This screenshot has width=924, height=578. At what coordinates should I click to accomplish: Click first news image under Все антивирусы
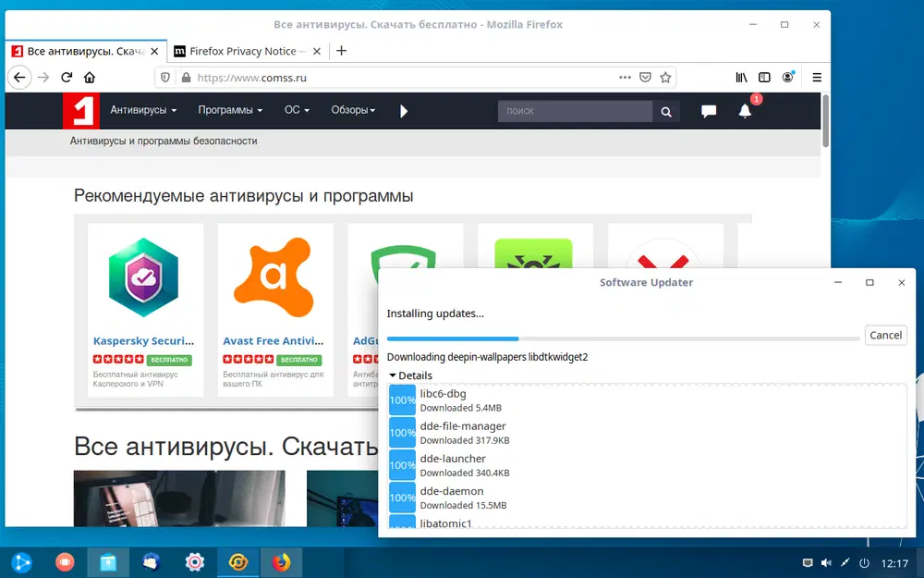179,498
